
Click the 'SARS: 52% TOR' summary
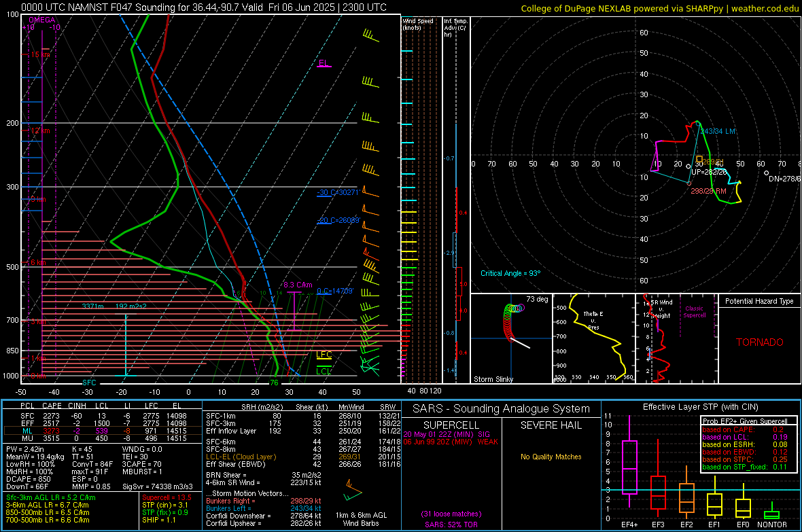click(451, 525)
